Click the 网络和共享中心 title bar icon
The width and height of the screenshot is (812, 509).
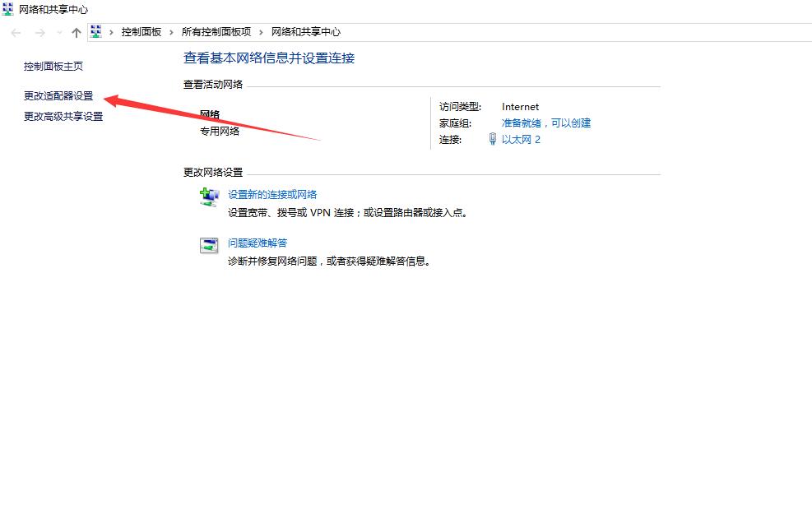coord(7,7)
